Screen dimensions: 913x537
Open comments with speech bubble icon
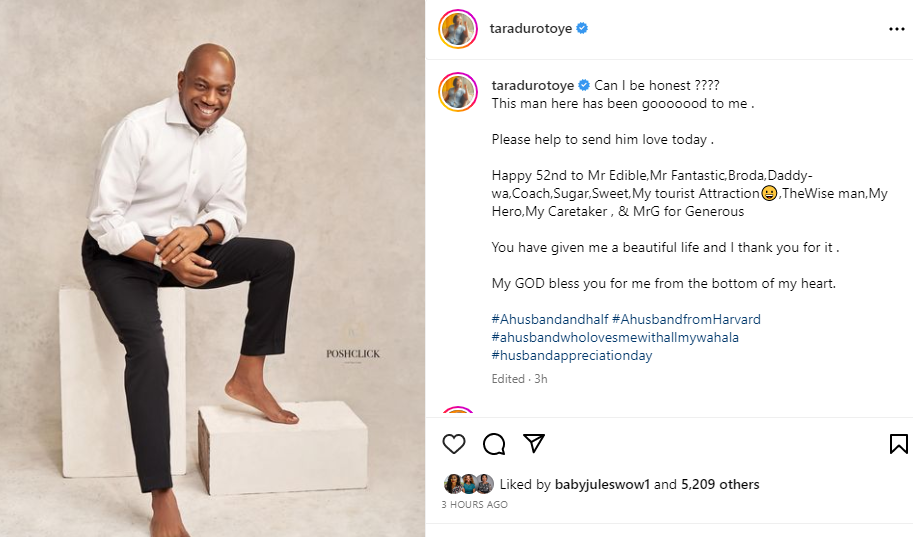[494, 444]
